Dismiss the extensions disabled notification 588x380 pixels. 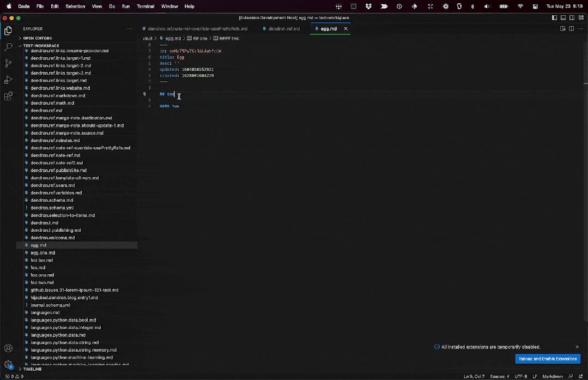click(577, 347)
